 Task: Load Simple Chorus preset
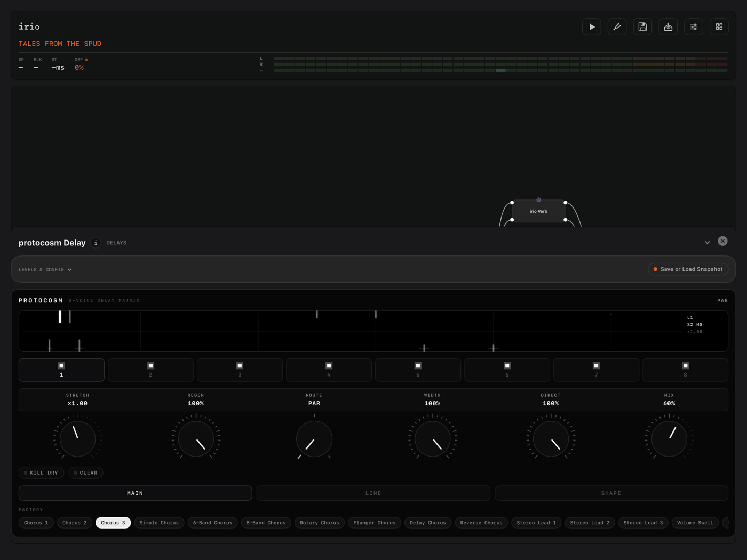coord(159,523)
